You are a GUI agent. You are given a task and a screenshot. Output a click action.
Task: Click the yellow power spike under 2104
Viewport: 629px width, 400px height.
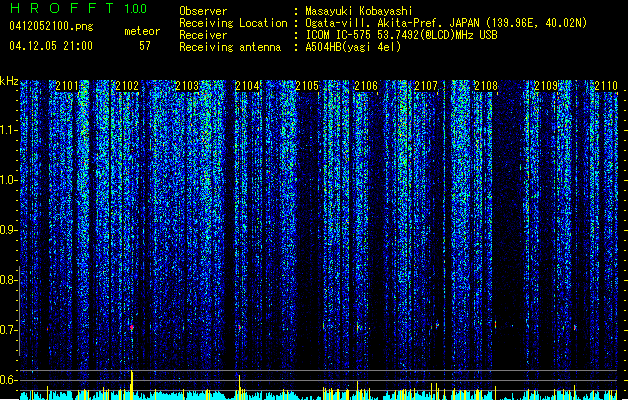point(239,387)
